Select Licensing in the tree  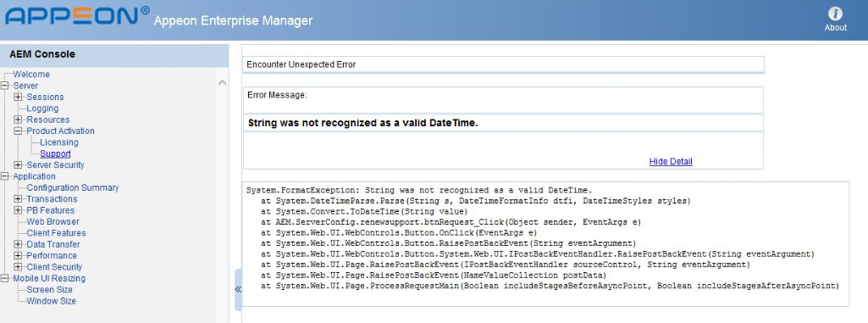(59, 142)
